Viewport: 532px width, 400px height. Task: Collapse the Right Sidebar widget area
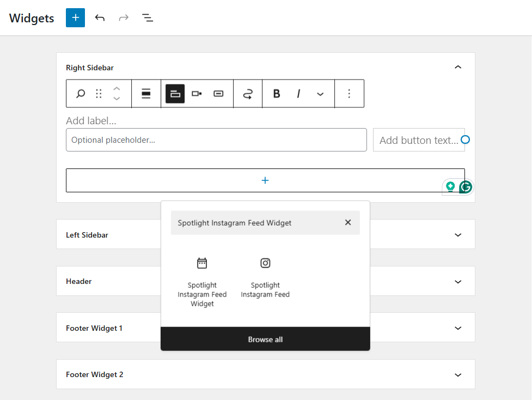pos(458,68)
